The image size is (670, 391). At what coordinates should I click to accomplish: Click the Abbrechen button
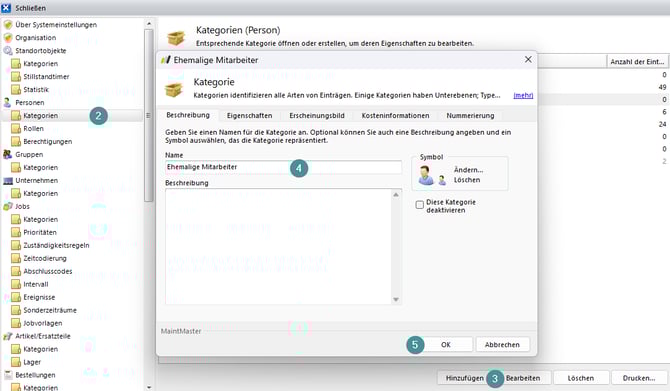click(502, 344)
